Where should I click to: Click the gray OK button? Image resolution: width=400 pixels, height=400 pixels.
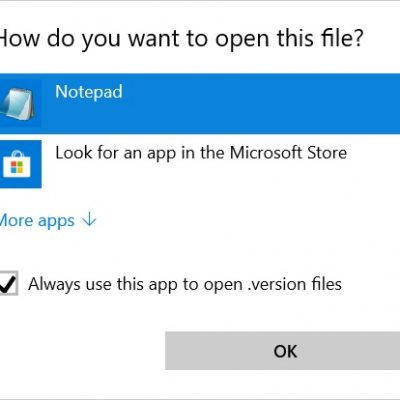[x=283, y=351]
